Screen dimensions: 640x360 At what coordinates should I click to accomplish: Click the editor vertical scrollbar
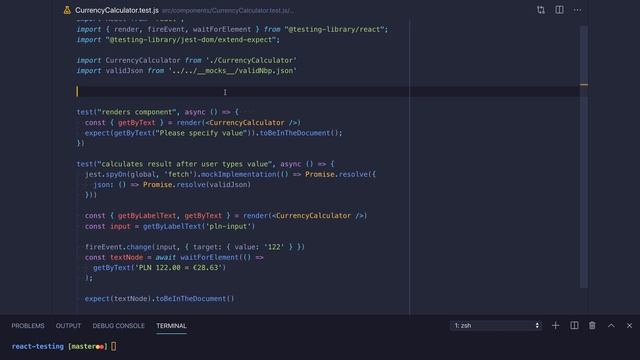(584, 157)
